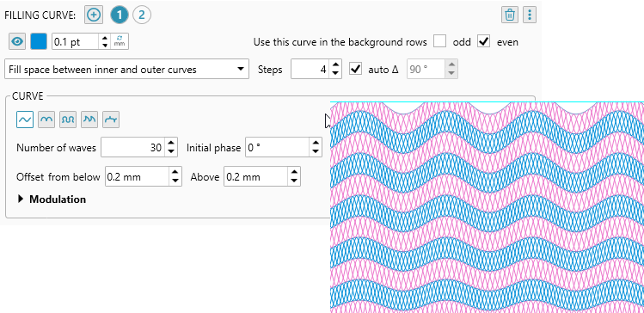This screenshot has height=313, width=644.
Task: Increase the offset from below
Action: 175,173
